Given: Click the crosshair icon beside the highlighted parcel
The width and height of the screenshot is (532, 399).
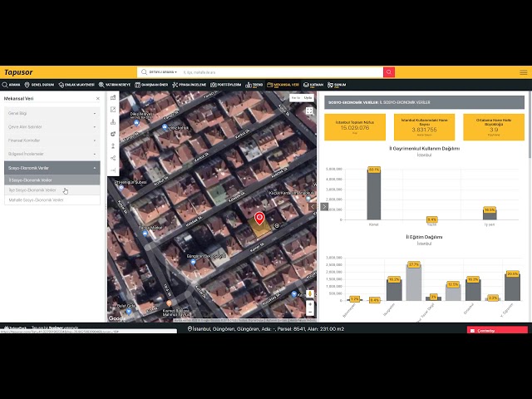Looking at the screenshot, I should pos(277,225).
